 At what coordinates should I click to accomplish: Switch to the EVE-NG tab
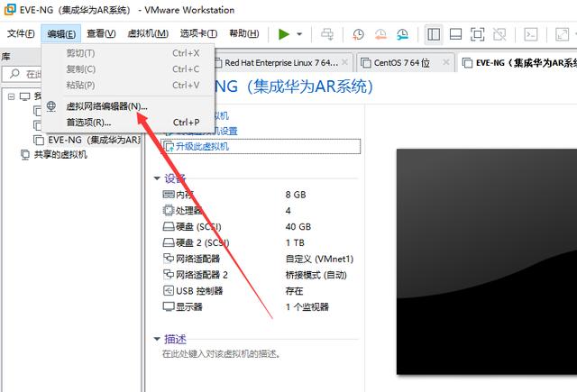pyautogui.click(x=519, y=63)
